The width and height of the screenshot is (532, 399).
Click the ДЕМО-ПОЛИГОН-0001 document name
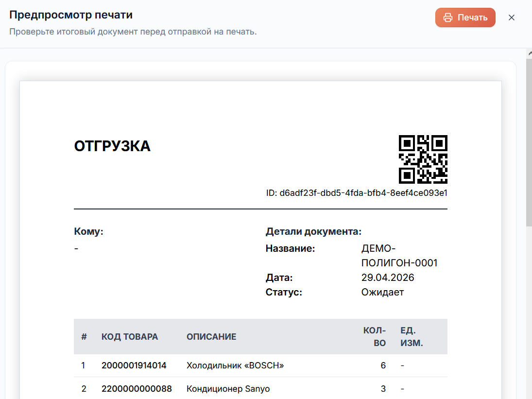pyautogui.click(x=399, y=256)
